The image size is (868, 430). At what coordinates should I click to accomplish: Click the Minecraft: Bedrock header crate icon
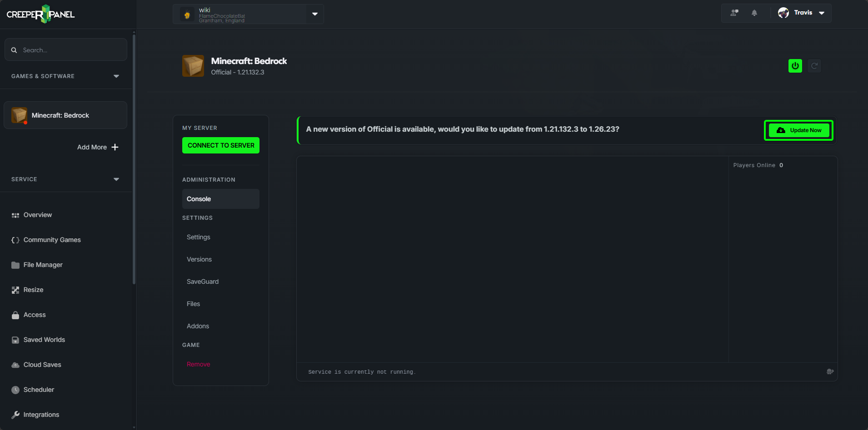193,66
